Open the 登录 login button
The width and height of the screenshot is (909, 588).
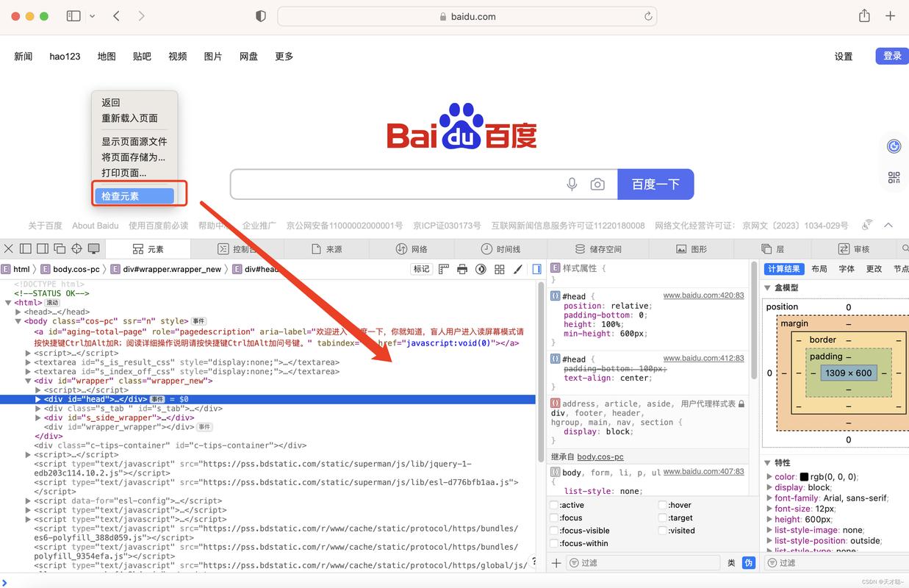click(891, 55)
